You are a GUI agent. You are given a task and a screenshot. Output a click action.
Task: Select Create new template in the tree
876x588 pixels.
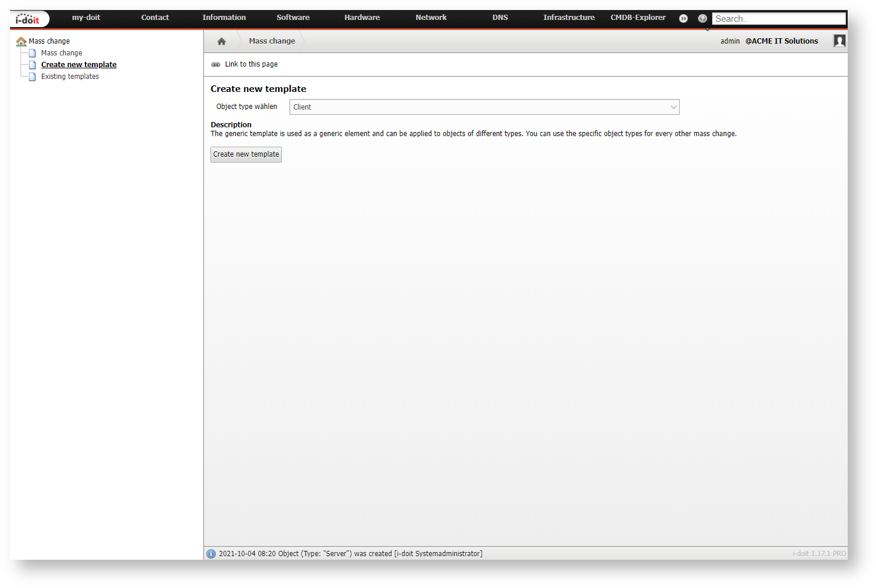[x=79, y=65]
